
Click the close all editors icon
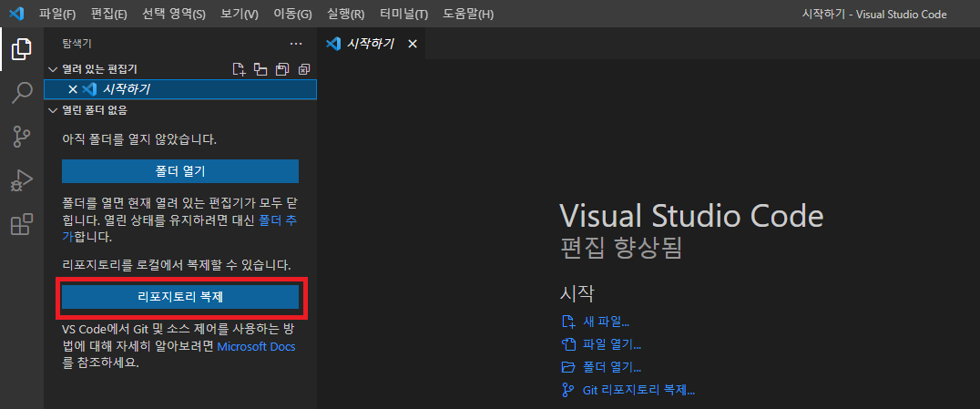304,69
